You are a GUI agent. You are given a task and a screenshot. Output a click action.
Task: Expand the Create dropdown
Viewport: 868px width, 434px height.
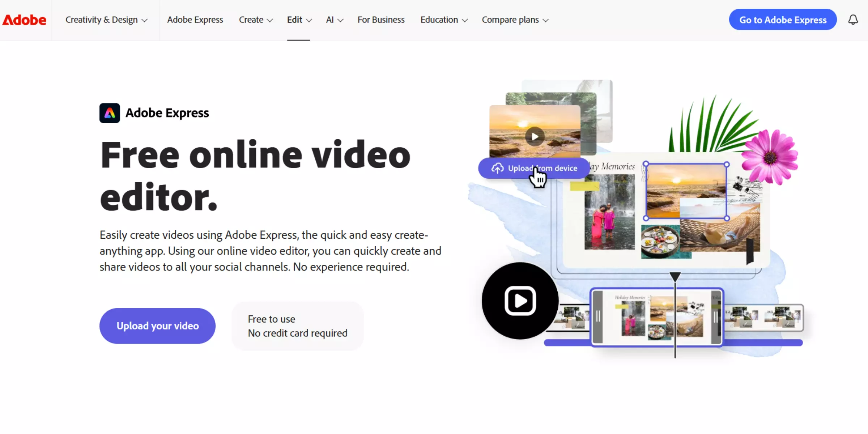click(x=256, y=20)
